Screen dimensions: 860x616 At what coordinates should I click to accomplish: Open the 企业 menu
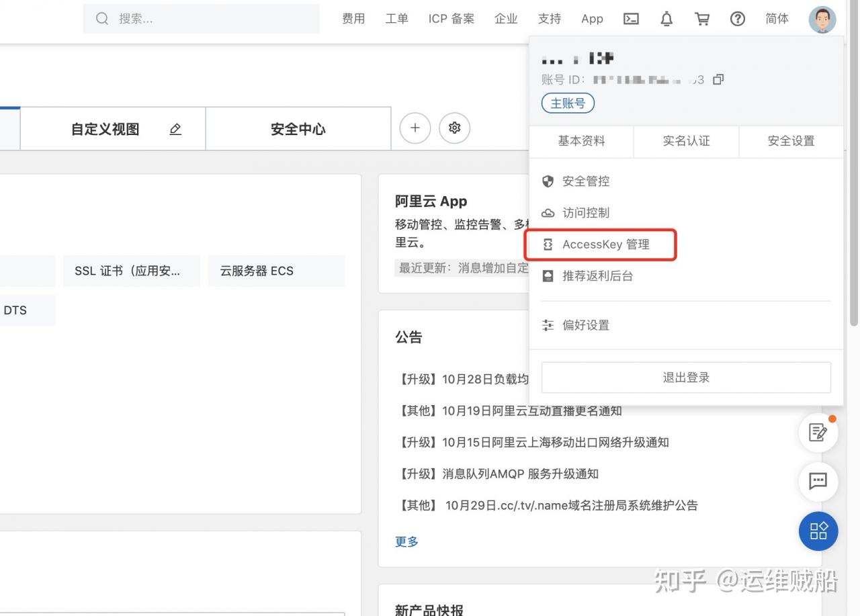506,19
